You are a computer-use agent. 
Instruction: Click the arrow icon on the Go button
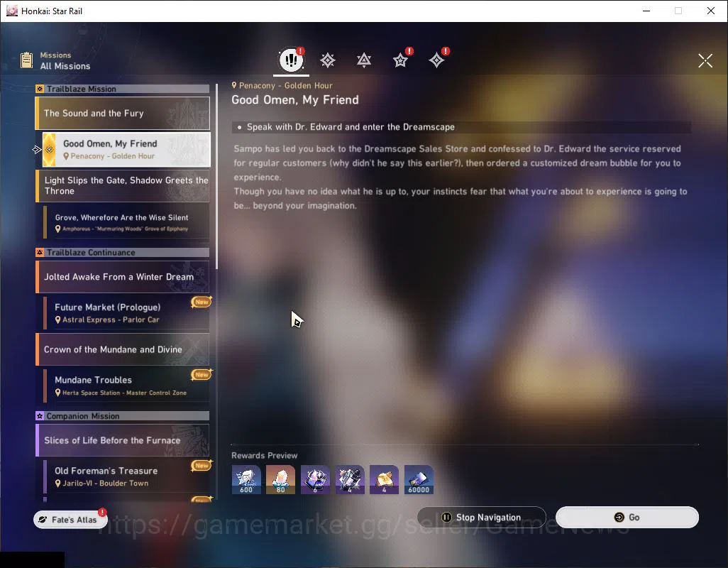[x=619, y=518]
